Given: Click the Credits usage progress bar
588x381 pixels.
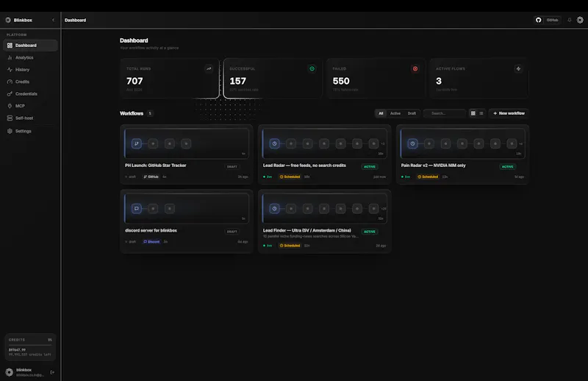Looking at the screenshot, I should 30,344.
